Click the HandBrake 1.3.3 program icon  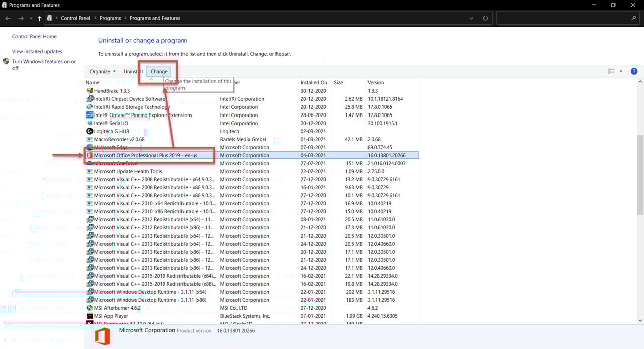coord(89,91)
